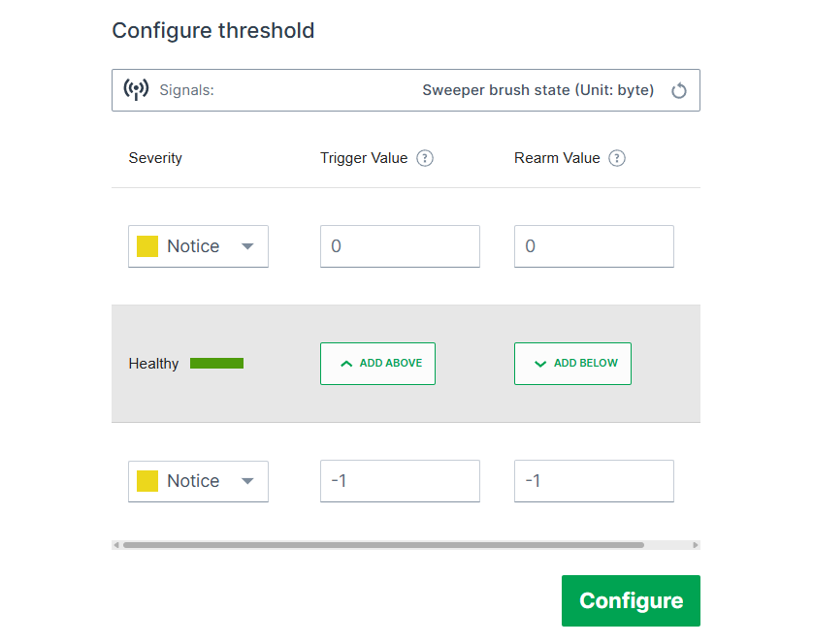Focus the upper Trigger Value field showing 0

(x=400, y=246)
